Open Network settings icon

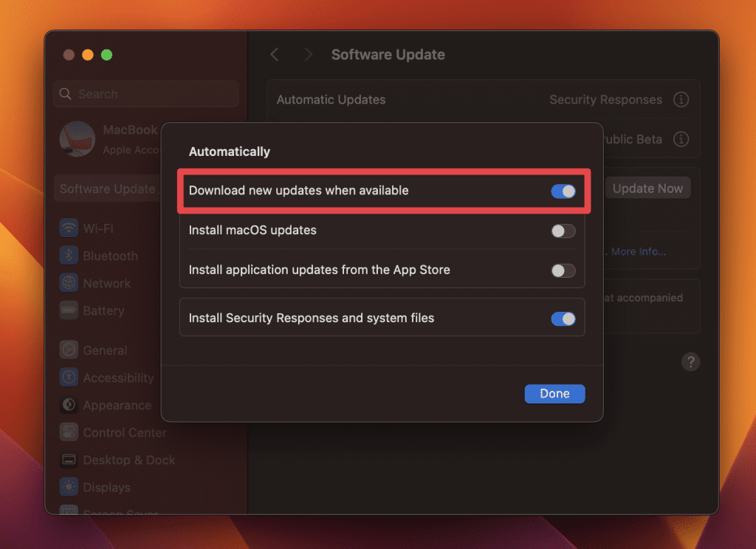[69, 283]
